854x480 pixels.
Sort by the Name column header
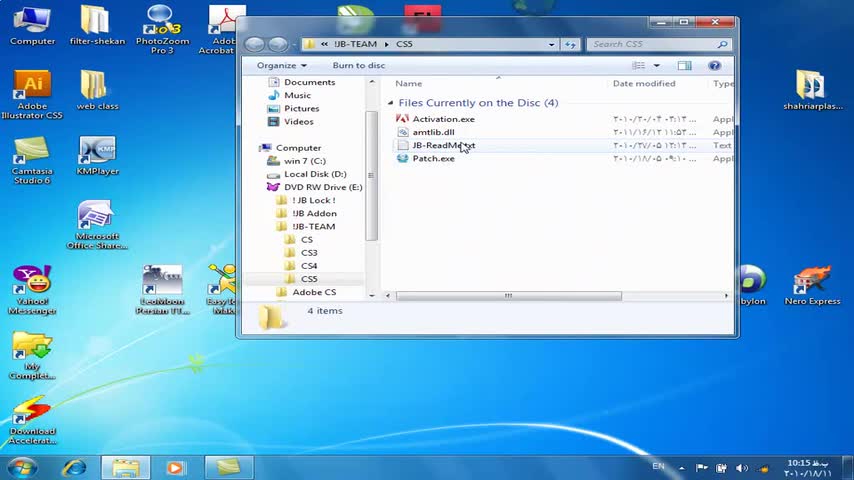408,83
